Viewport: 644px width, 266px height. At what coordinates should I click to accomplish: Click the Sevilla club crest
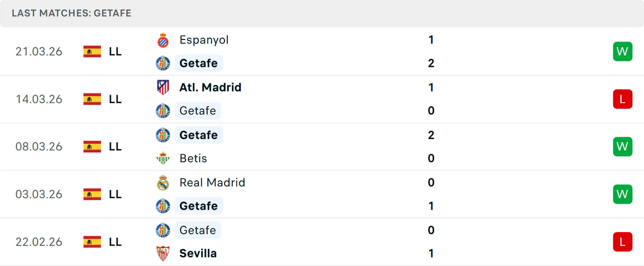point(163,253)
